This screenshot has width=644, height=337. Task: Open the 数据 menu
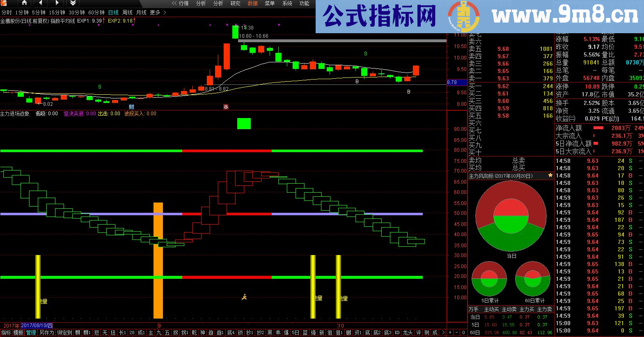pos(252,3)
